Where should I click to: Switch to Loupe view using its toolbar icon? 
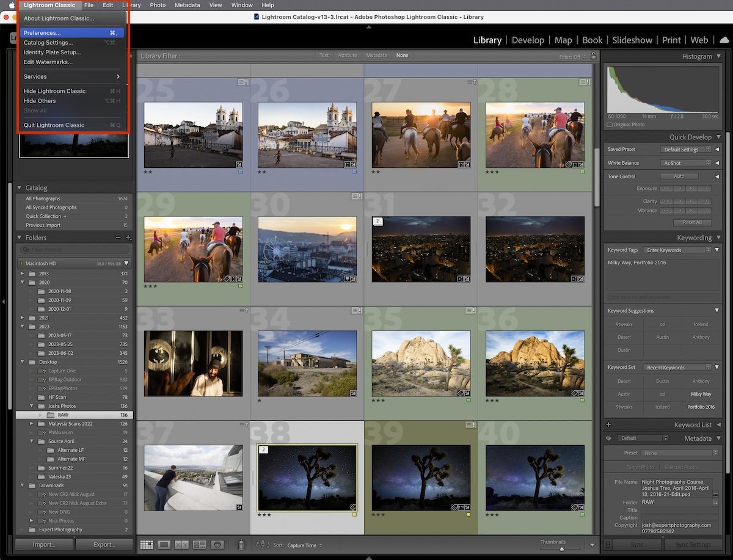point(162,545)
